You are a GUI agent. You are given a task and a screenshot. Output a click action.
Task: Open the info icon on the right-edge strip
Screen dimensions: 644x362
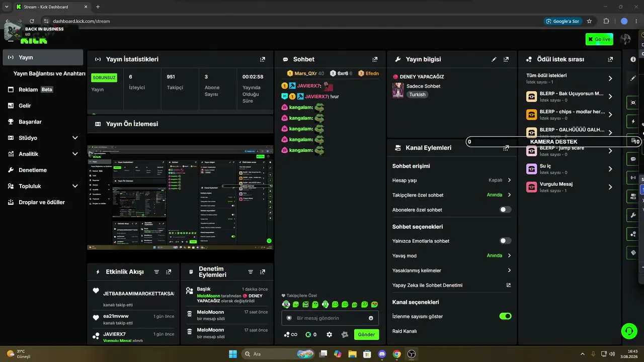[633, 59]
